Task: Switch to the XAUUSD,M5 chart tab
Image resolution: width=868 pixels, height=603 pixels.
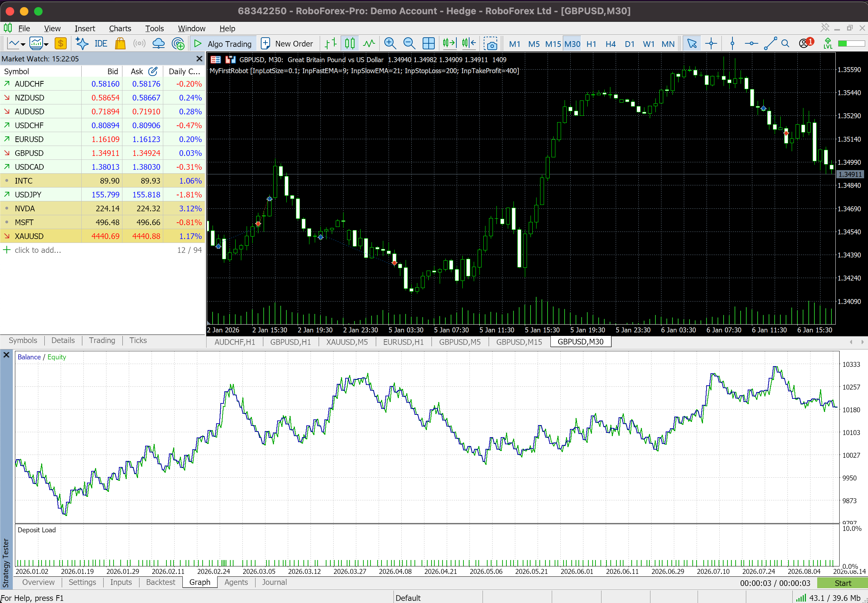Action: pos(347,342)
